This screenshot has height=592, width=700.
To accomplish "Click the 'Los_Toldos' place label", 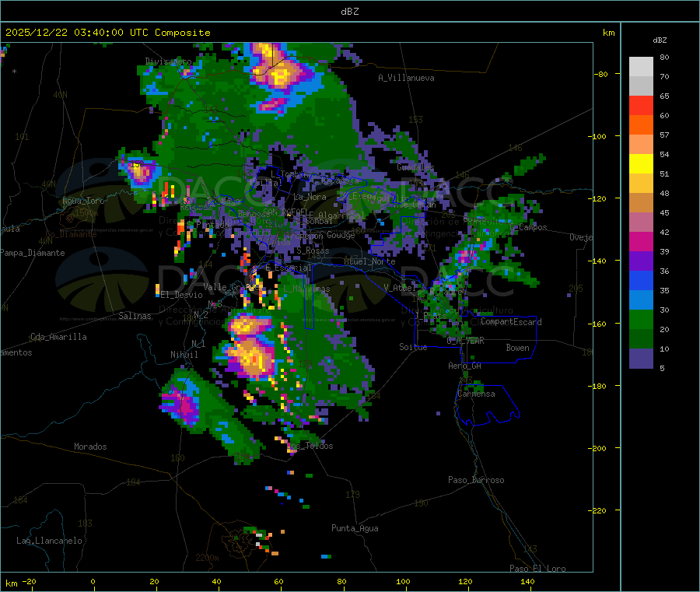I will click(x=310, y=446).
